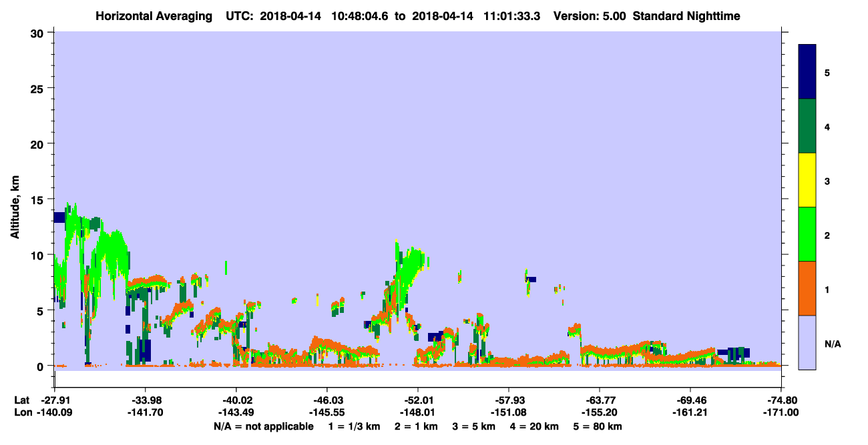Click the lavender N/A color swatch
This screenshot has width=868, height=445.
pyautogui.click(x=807, y=342)
